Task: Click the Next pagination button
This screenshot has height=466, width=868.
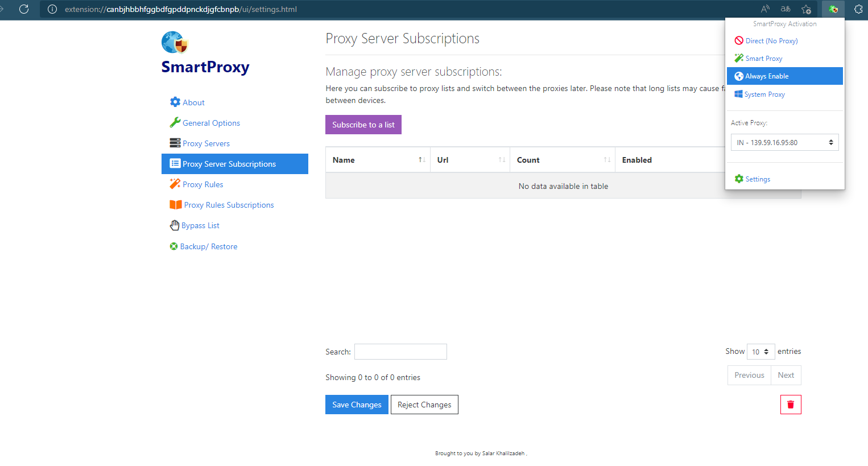Action: click(786, 375)
